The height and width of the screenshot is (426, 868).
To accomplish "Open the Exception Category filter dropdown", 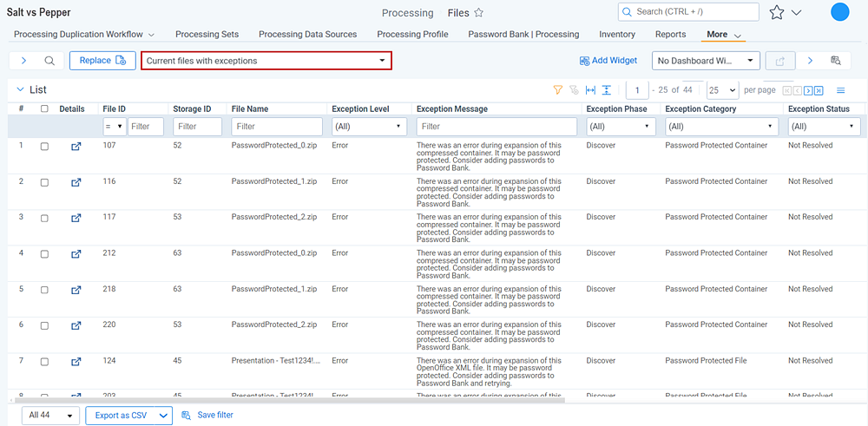I will coord(721,127).
